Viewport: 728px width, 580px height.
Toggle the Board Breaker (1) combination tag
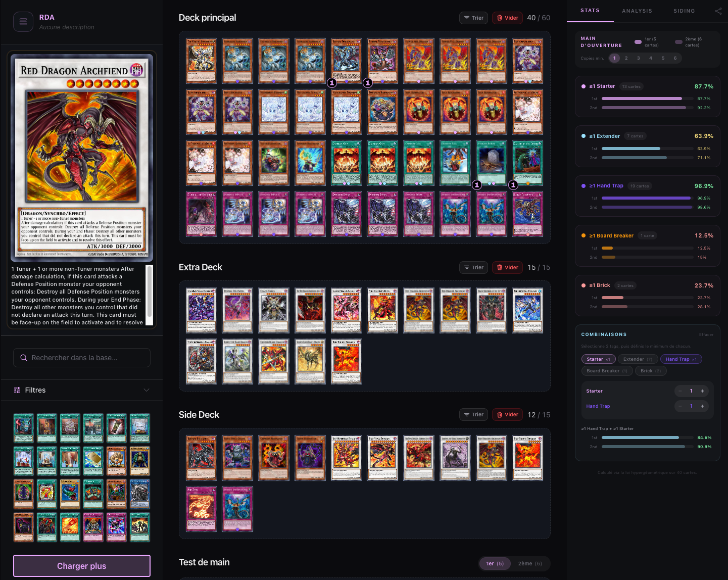tap(607, 371)
